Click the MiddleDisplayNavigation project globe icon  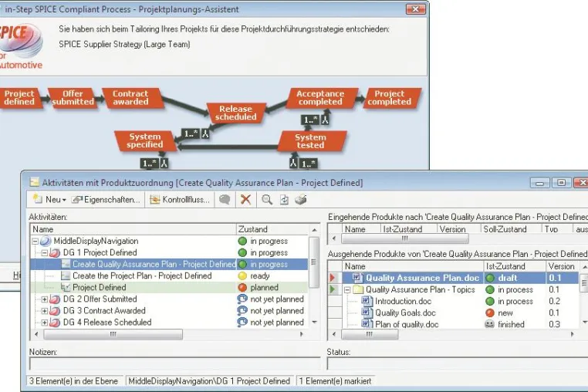click(x=46, y=241)
